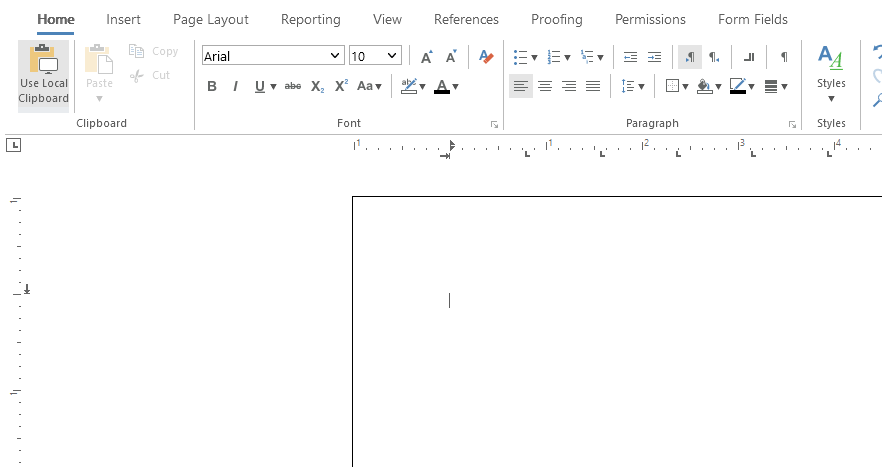Screen dimensions: 882x467
Task: Open the Styles gallery button
Action: pos(831,73)
